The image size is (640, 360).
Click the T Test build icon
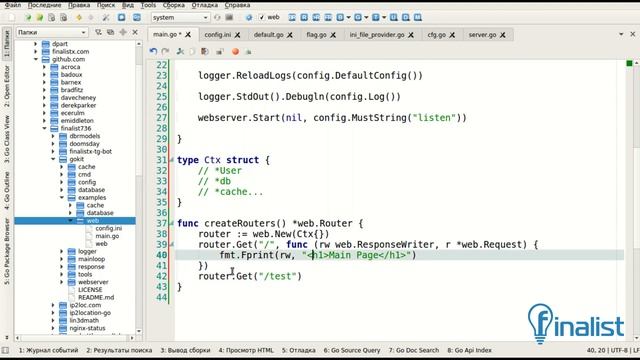tap(376, 18)
